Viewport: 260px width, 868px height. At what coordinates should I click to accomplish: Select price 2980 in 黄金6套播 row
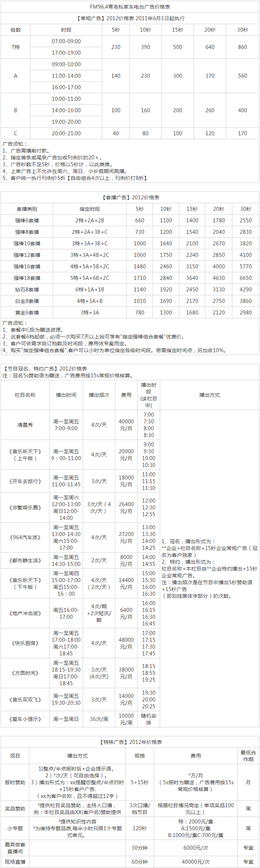246,313
